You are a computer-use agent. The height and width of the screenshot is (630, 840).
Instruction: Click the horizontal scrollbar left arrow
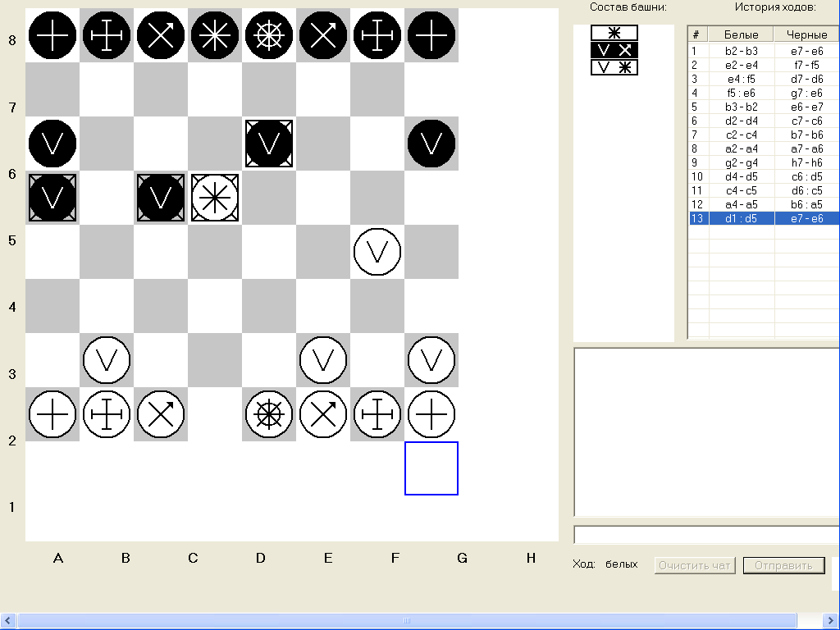pos(8,620)
